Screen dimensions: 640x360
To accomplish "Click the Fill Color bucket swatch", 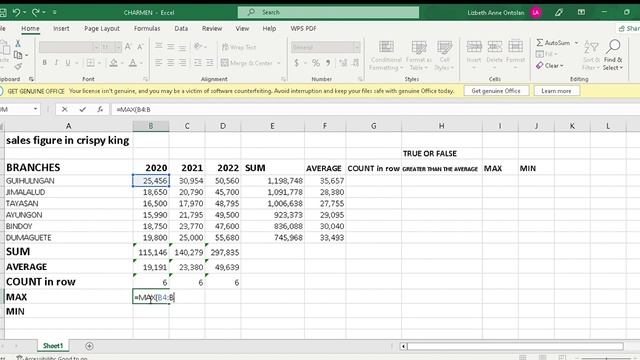I will (x=113, y=63).
